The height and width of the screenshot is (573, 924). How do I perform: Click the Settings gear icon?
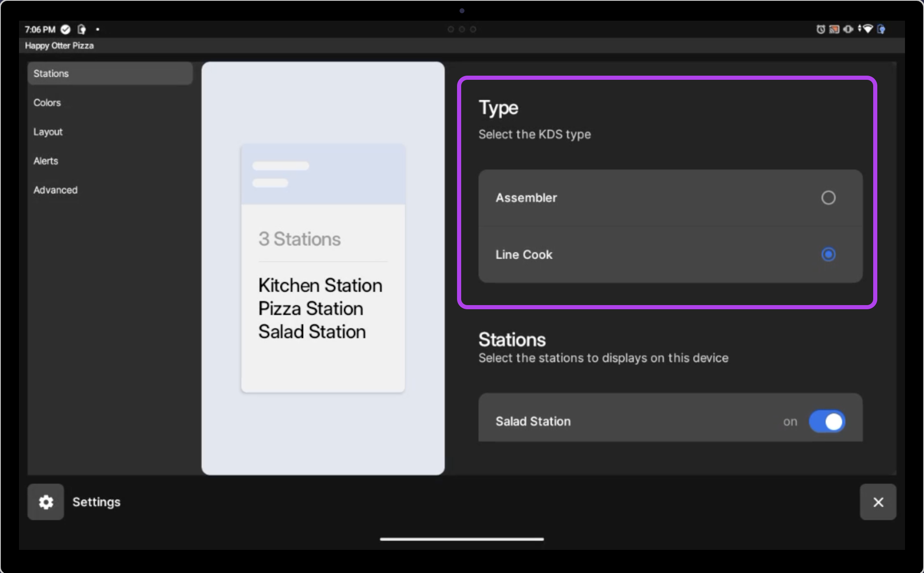(45, 502)
